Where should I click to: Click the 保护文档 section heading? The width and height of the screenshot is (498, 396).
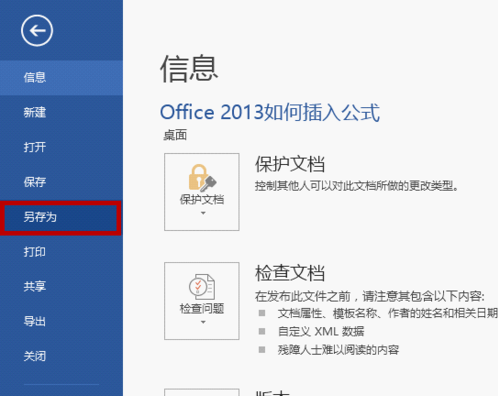[x=290, y=164]
